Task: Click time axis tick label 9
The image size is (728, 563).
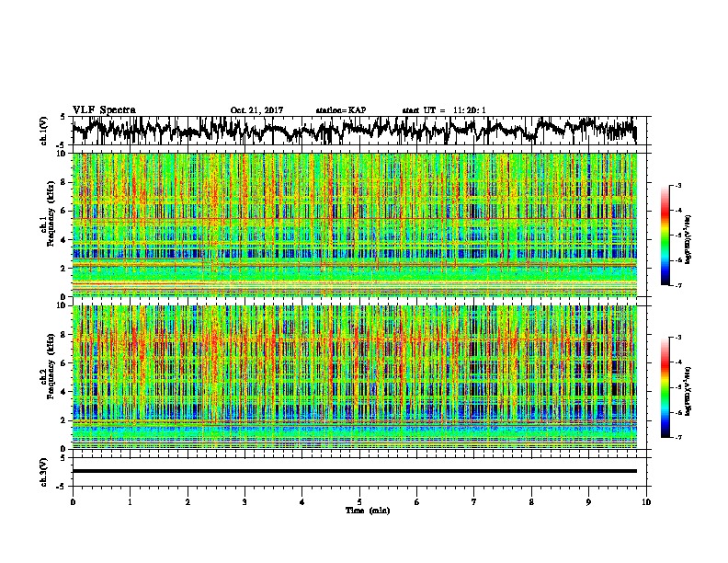Action: pos(588,502)
